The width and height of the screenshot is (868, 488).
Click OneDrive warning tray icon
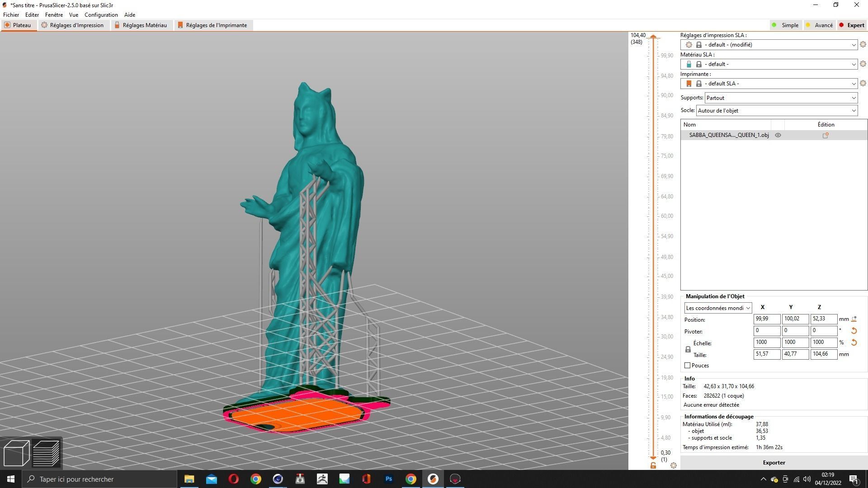[774, 479]
